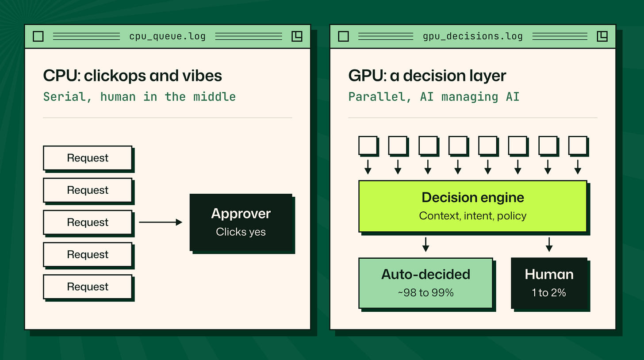This screenshot has height=360, width=644.
Task: Click the subtitle "Serial, human in the middle"
Action: click(139, 96)
